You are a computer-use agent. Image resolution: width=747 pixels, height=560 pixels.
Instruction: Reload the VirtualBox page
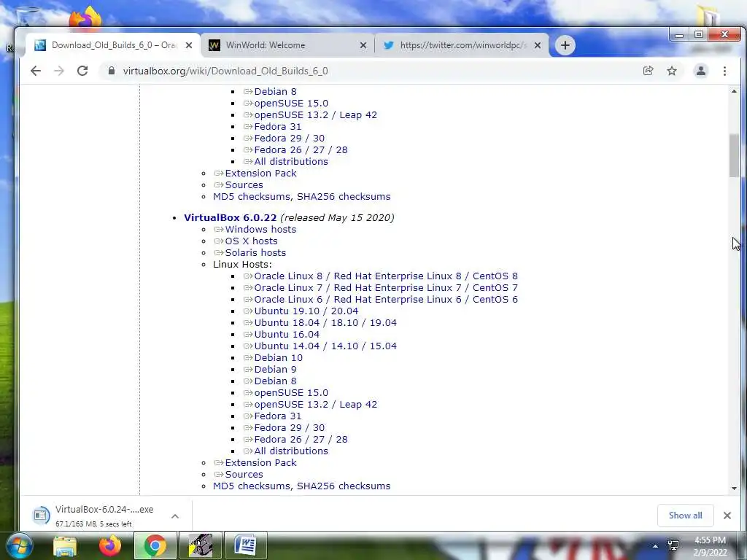click(82, 71)
